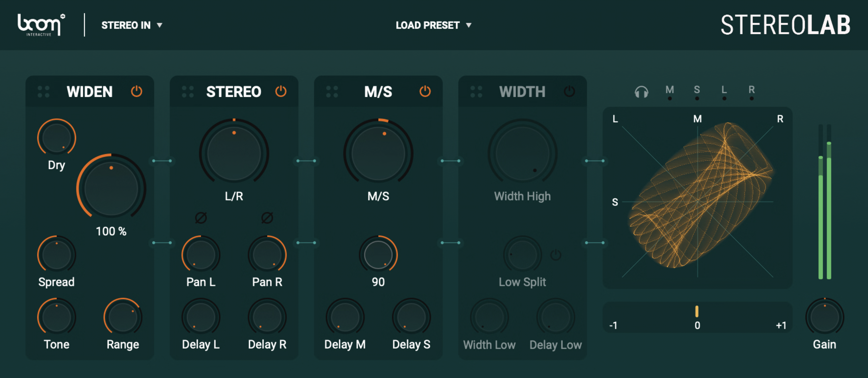This screenshot has width=868, height=378.
Task: Disable the M/S module power toggle
Action: point(425,91)
